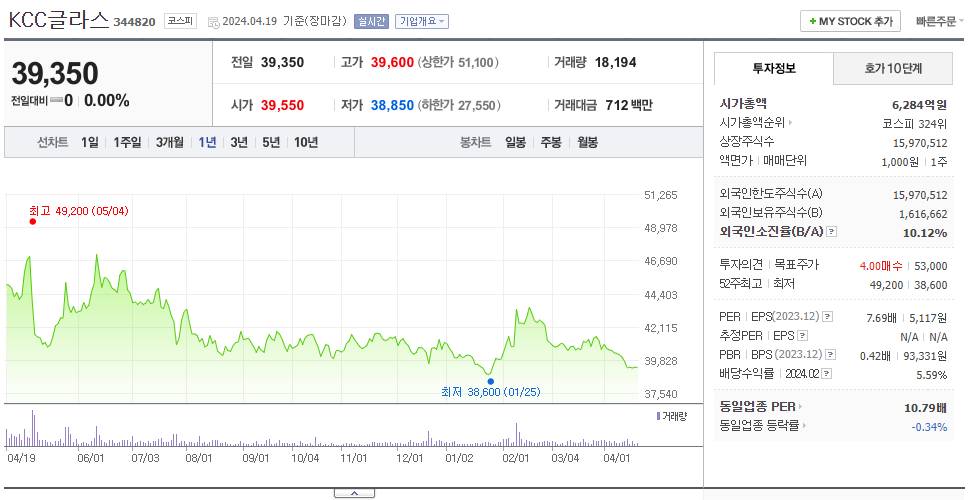Screen dimensions: 968x500
Task: Click the 외국인보유주식수(B) value 1,616,662
Action: (923, 214)
